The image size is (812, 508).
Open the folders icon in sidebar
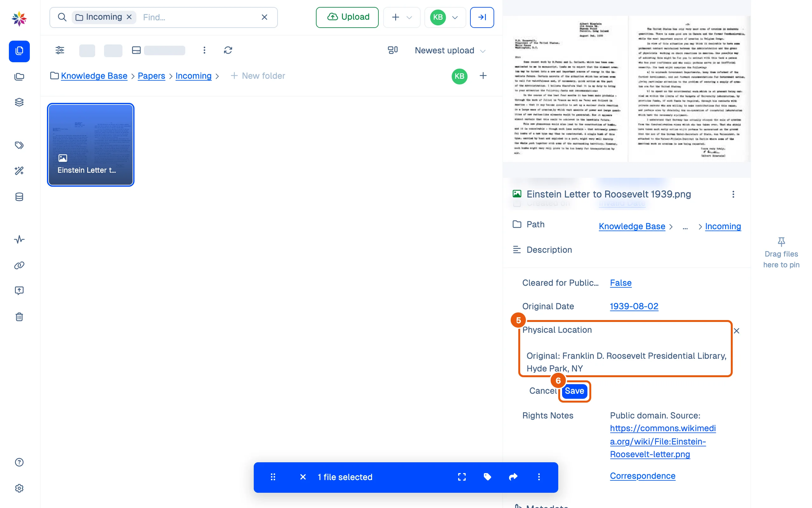pyautogui.click(x=19, y=77)
